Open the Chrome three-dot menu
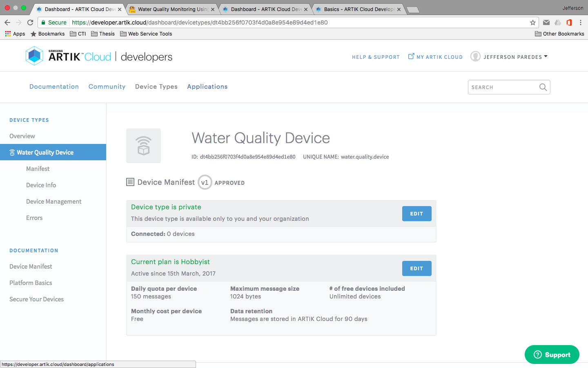This screenshot has width=588, height=368. [x=581, y=22]
